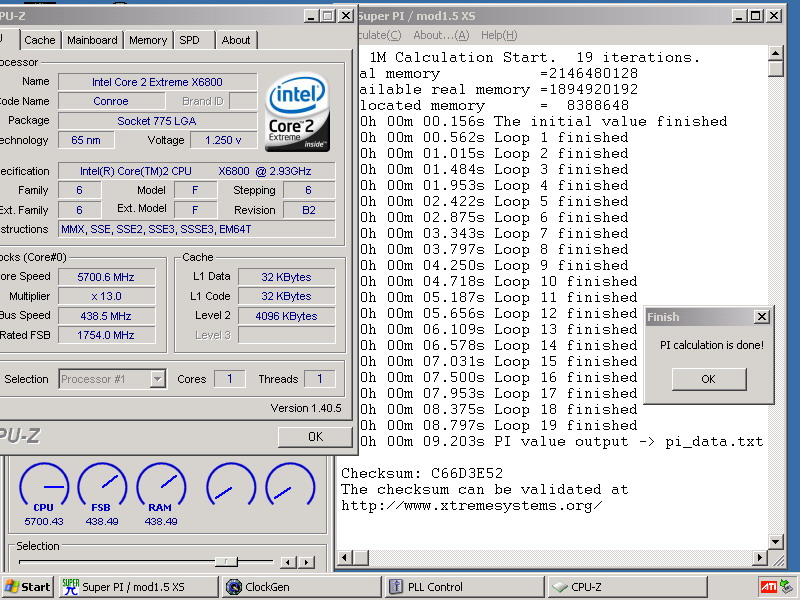This screenshot has height=600, width=800.
Task: Click OK in the CPU-Z window
Action: coord(315,437)
